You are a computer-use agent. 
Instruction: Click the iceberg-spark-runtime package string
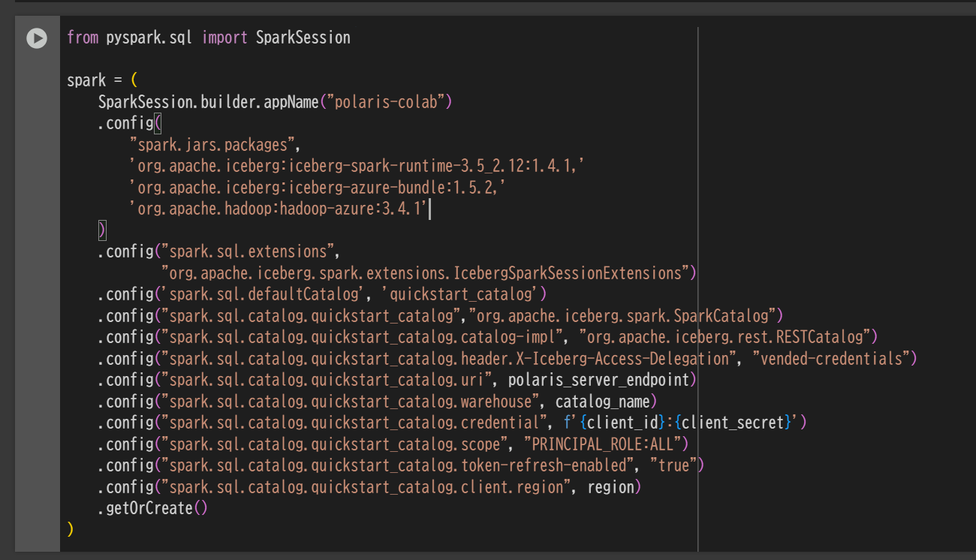point(356,167)
